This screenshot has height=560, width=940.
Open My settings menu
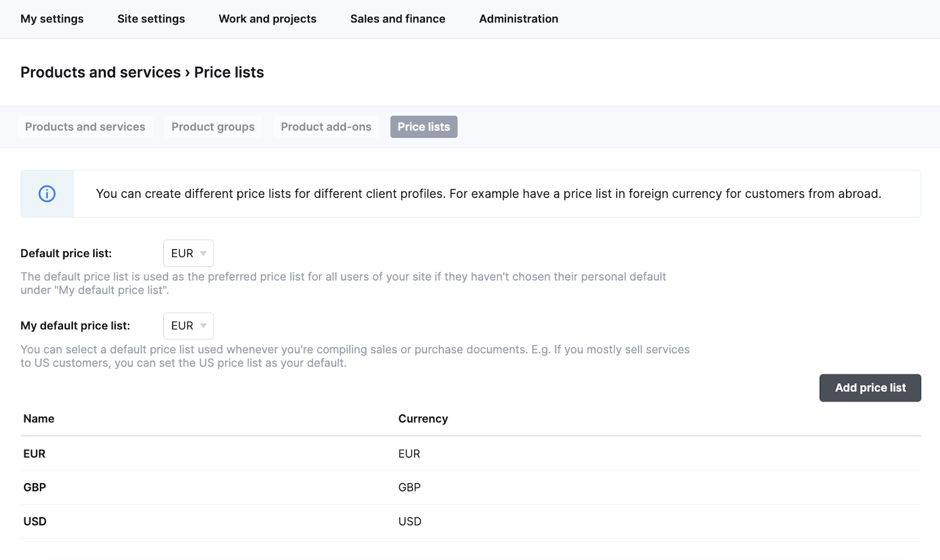click(52, 19)
